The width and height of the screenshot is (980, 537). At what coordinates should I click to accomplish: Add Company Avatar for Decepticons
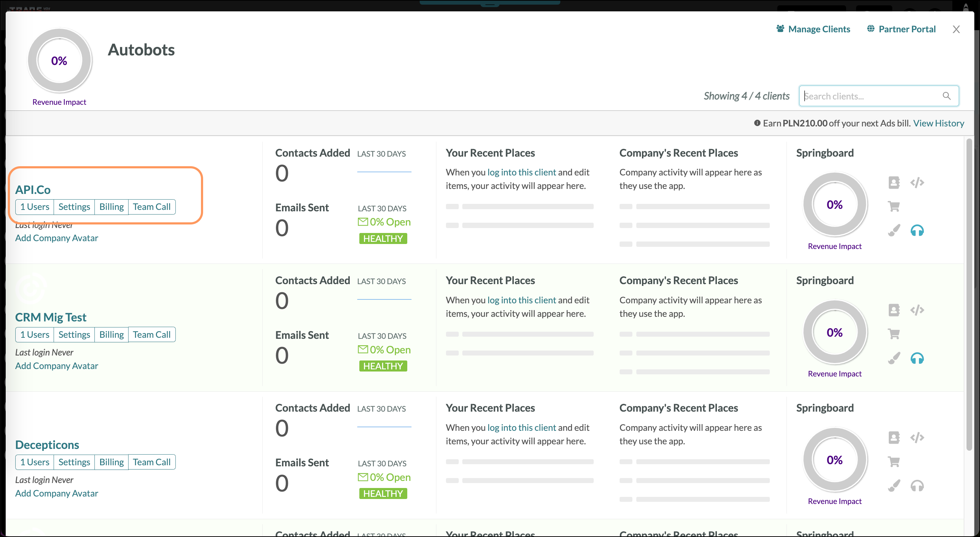pyautogui.click(x=57, y=493)
